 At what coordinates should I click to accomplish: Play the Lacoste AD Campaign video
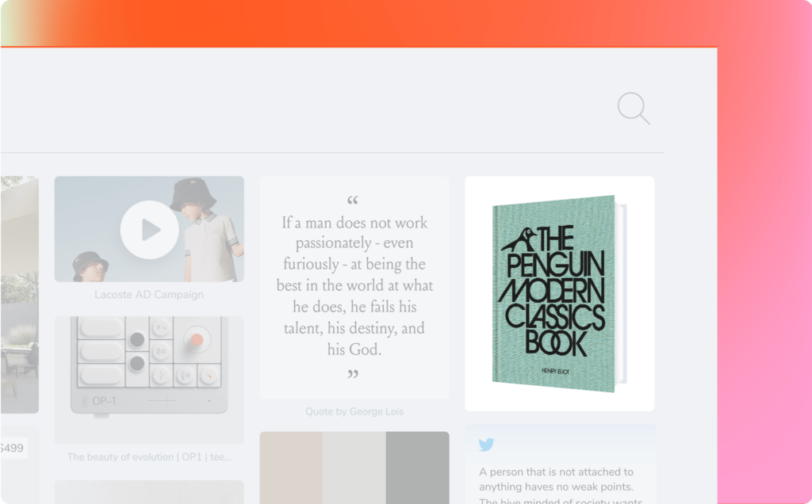click(150, 230)
